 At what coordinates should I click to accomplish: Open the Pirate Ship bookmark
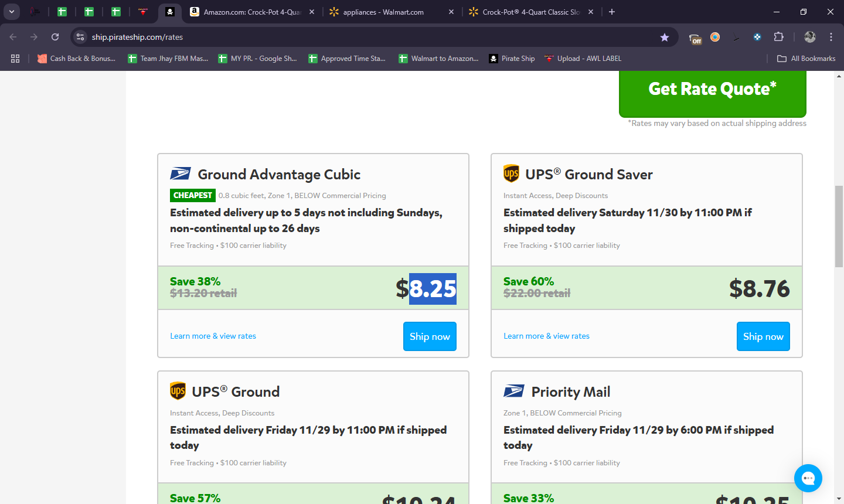click(512, 59)
